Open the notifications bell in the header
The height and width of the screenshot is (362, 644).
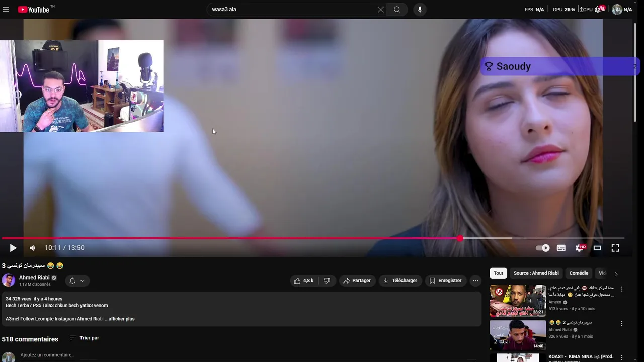click(599, 9)
